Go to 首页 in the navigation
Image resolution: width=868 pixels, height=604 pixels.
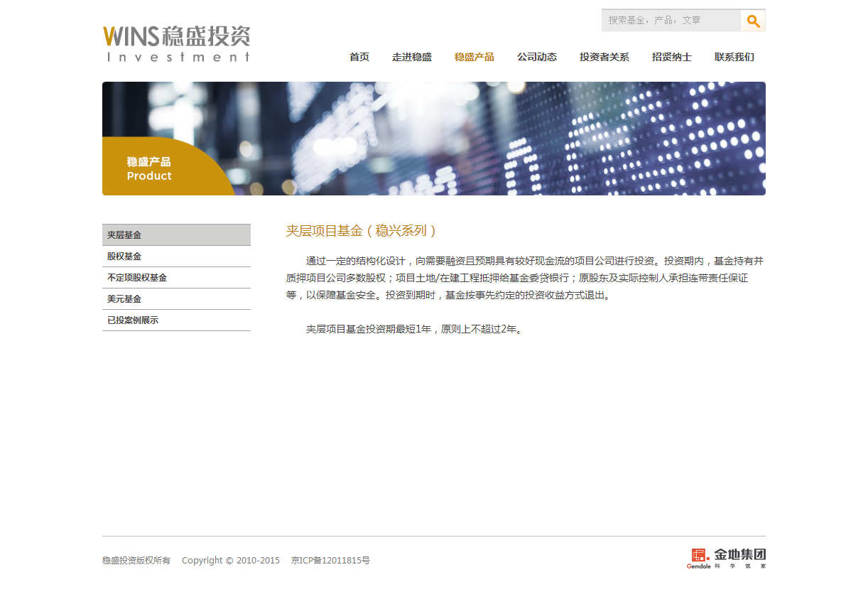pos(359,57)
